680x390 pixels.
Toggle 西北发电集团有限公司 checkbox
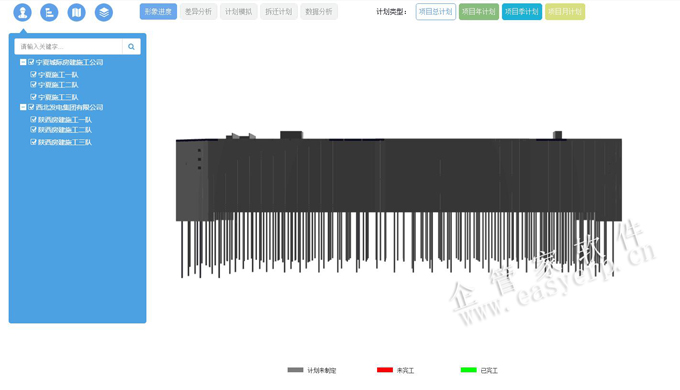(x=31, y=107)
